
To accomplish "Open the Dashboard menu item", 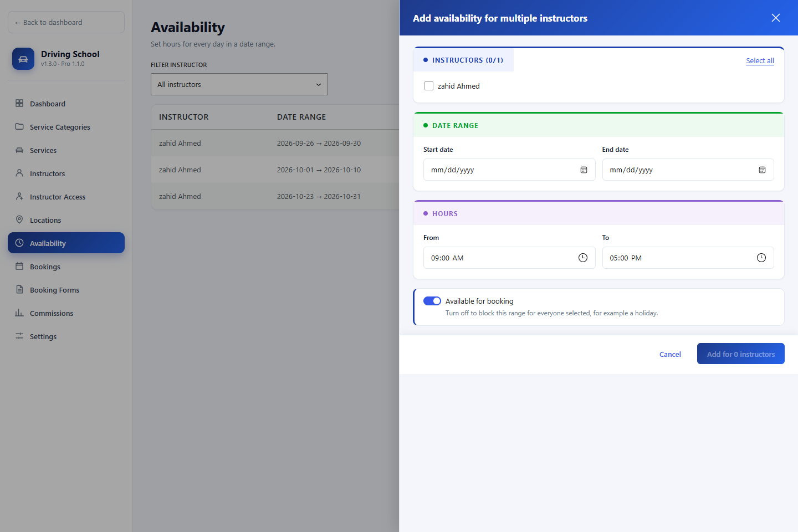I will 66,104.
